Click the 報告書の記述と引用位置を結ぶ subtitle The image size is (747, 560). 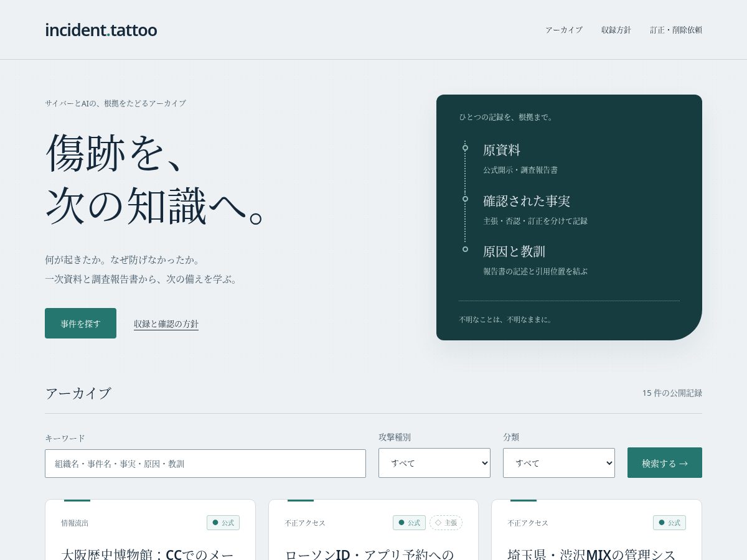point(535,271)
